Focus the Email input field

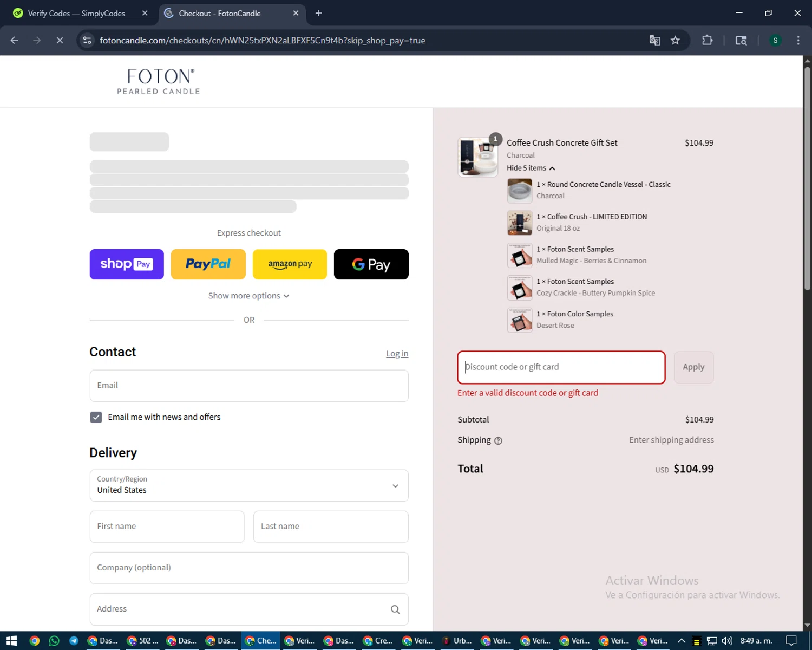pyautogui.click(x=249, y=386)
